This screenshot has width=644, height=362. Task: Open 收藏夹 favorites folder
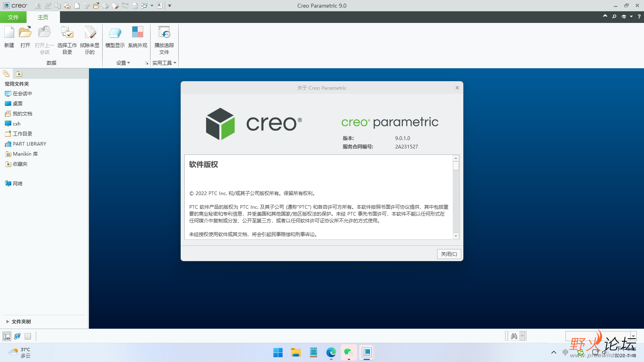tap(16, 164)
